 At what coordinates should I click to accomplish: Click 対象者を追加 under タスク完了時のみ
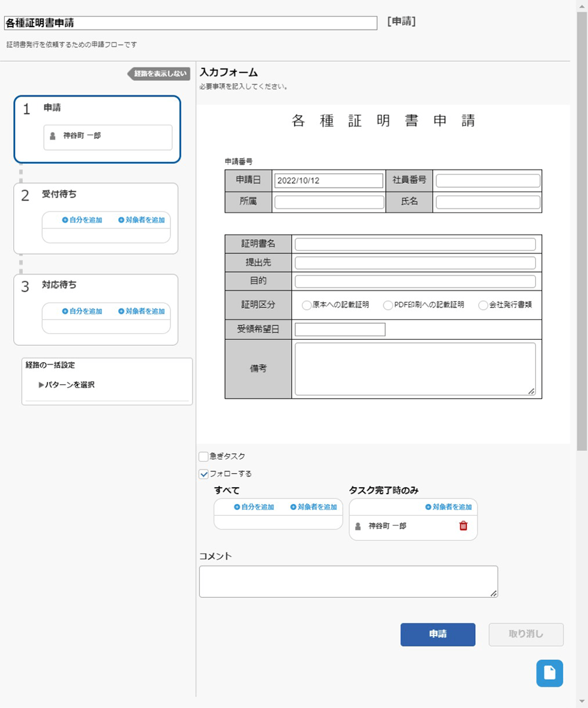tap(448, 507)
